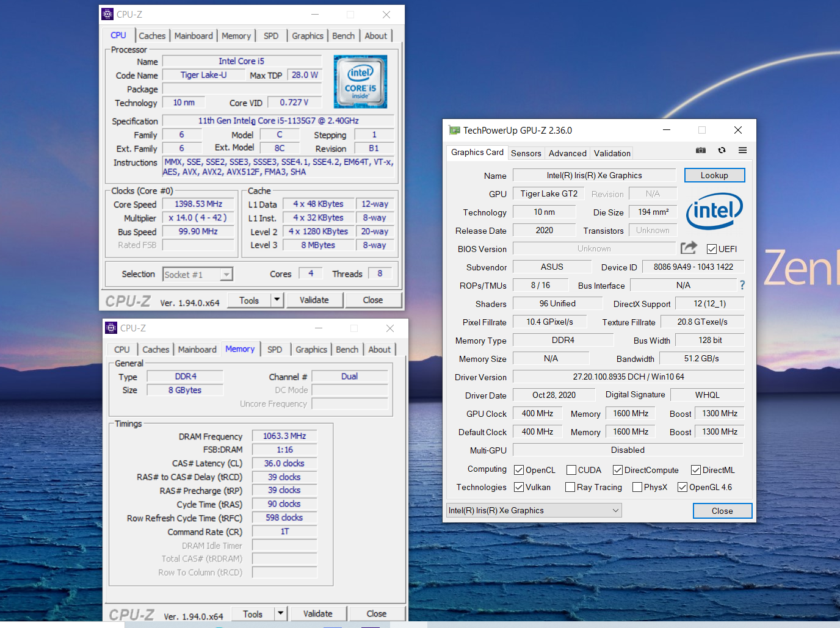Toggle the OpenGL 4.6 checkbox
This screenshot has width=840, height=628.
(x=682, y=487)
